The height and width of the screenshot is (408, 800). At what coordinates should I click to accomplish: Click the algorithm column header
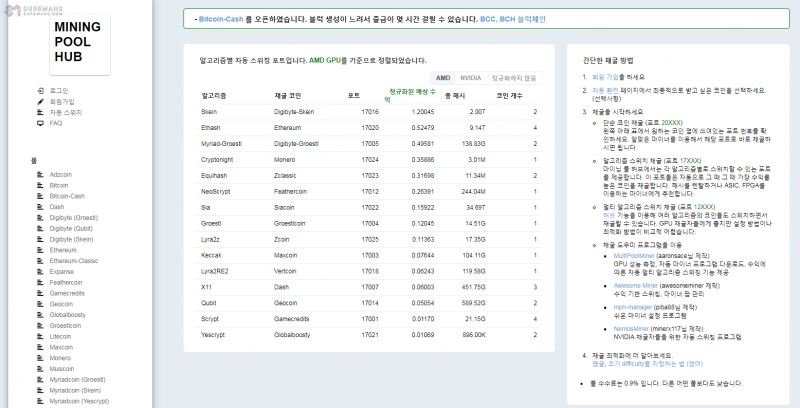213,95
